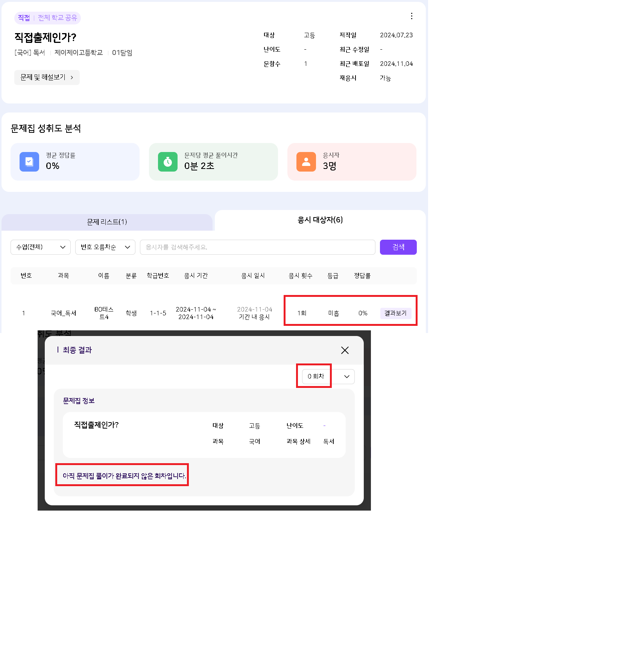638x672 pixels.
Task: Select the BO테스트4 student name cell
Action: click(x=104, y=313)
